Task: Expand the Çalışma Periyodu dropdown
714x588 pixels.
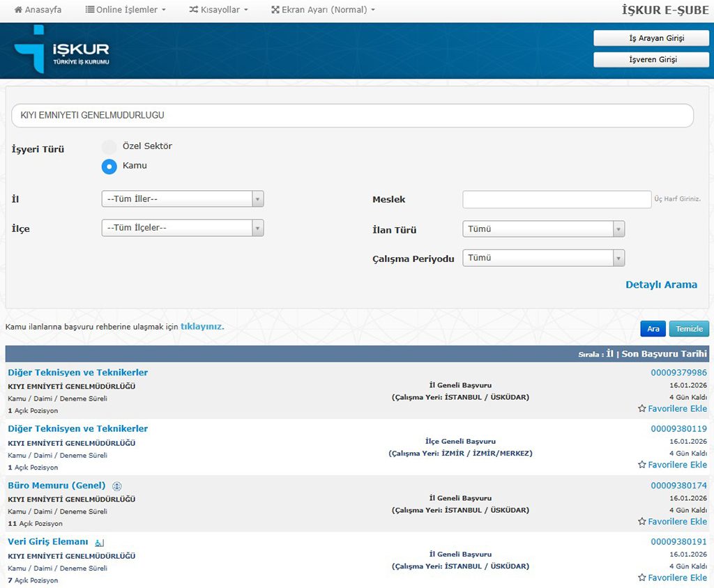Action: (543, 258)
